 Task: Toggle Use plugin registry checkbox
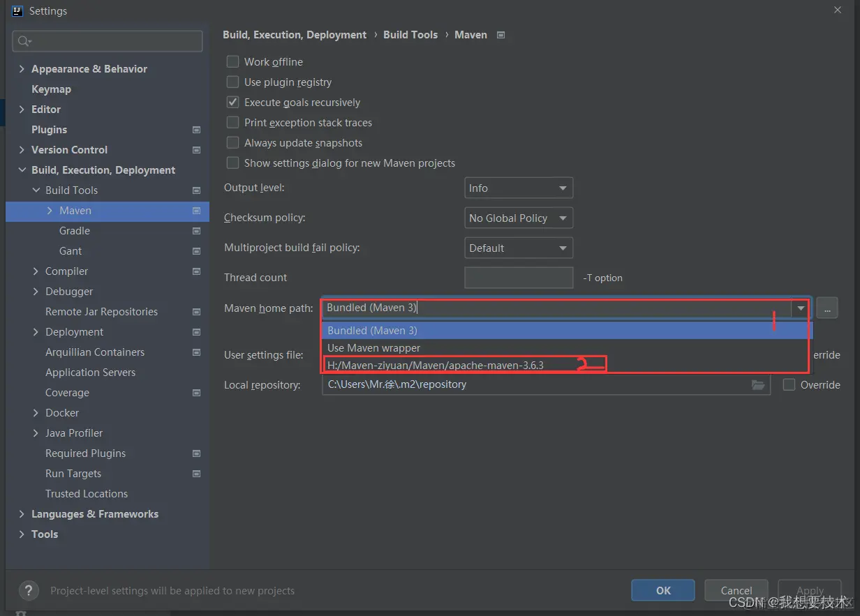233,82
